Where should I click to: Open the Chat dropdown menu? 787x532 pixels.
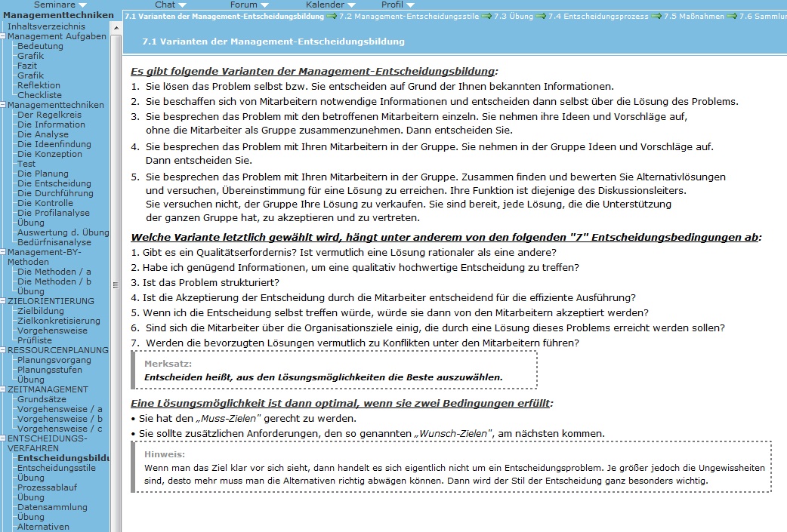point(170,5)
